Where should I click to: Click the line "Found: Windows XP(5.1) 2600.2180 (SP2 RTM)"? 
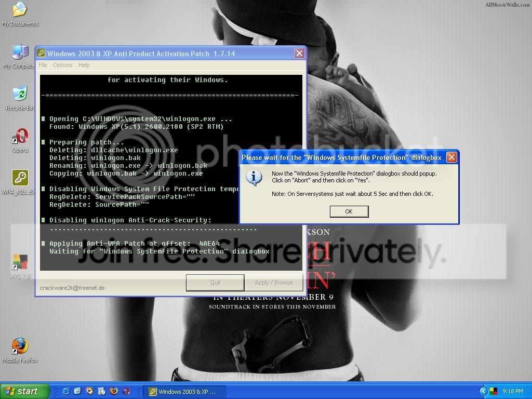137,127
